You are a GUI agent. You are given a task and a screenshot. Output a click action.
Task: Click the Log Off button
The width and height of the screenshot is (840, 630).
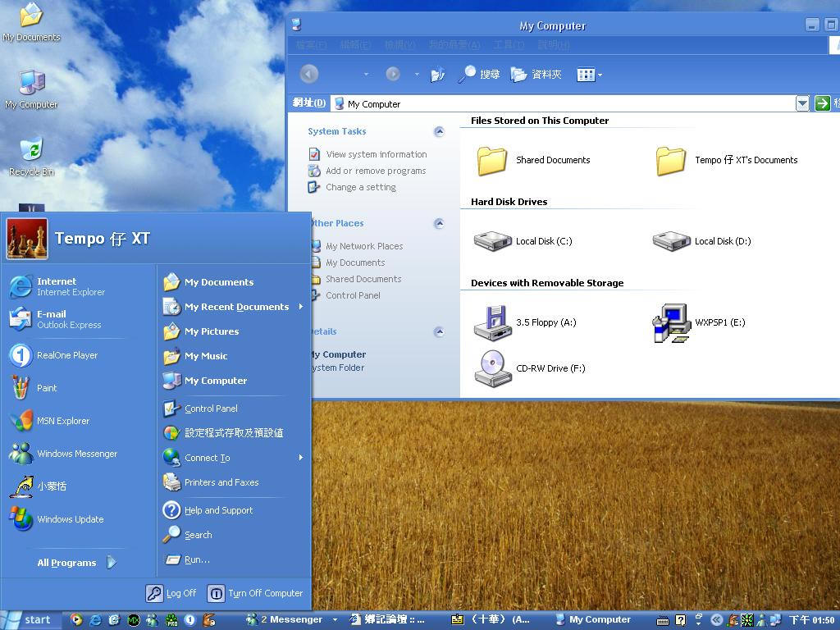click(x=171, y=593)
